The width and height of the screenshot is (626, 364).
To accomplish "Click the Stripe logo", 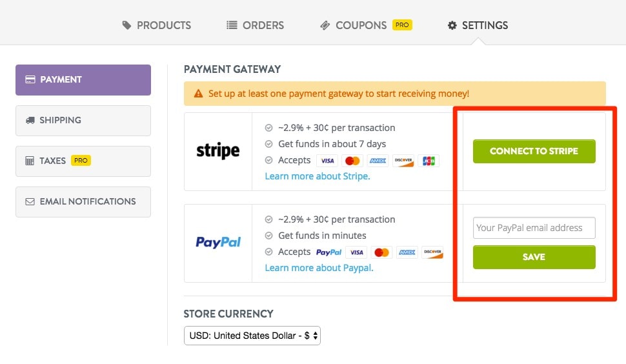I will [x=217, y=151].
